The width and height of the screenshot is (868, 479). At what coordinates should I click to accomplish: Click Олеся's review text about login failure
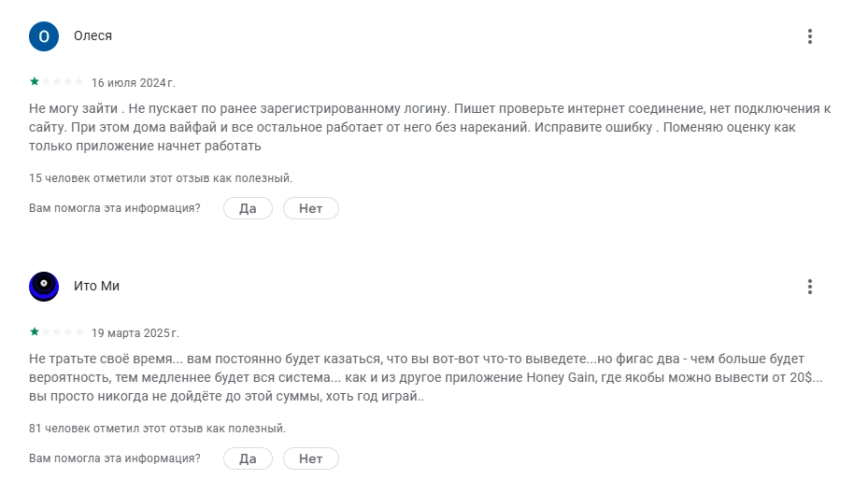pos(430,128)
